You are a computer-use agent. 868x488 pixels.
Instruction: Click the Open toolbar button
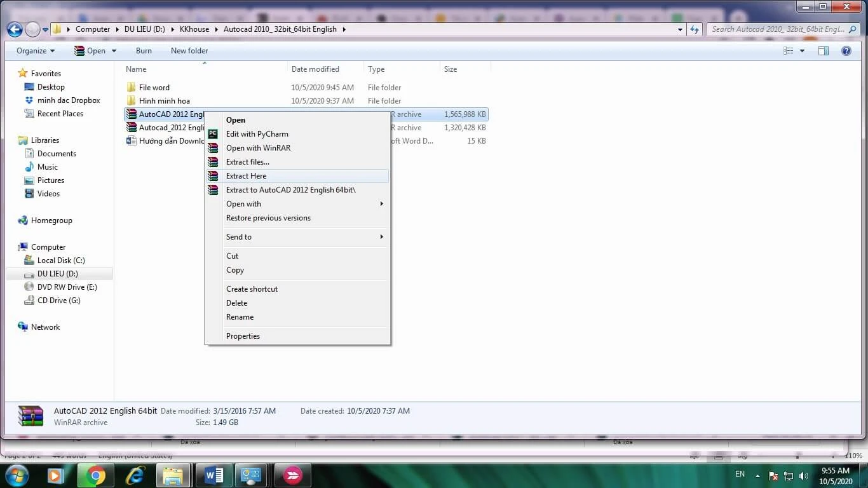[x=90, y=51]
